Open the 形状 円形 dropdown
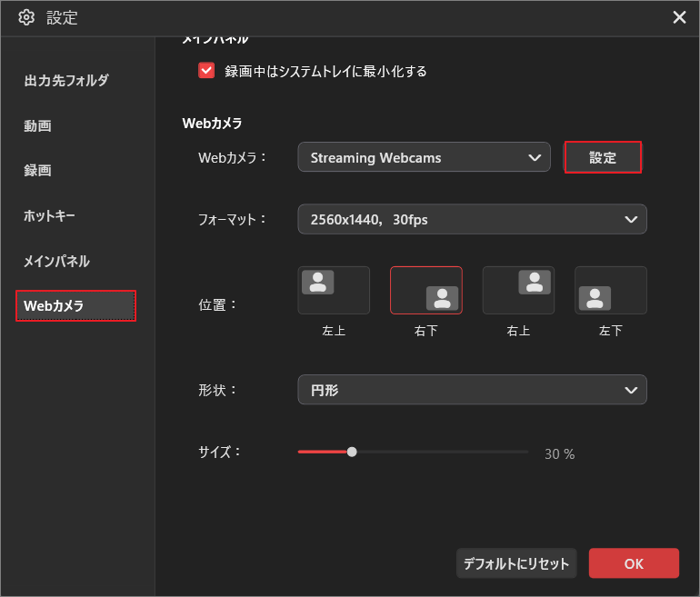 coord(472,390)
